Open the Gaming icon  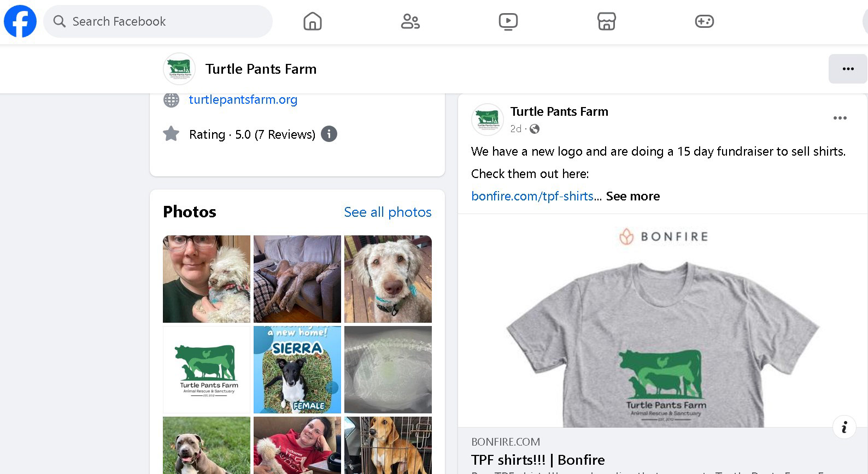pyautogui.click(x=704, y=22)
